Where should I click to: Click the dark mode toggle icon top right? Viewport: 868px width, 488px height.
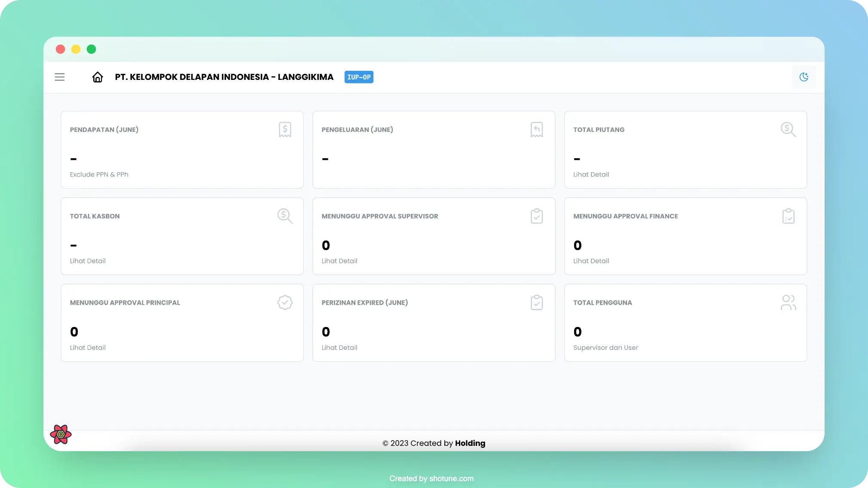coord(804,77)
